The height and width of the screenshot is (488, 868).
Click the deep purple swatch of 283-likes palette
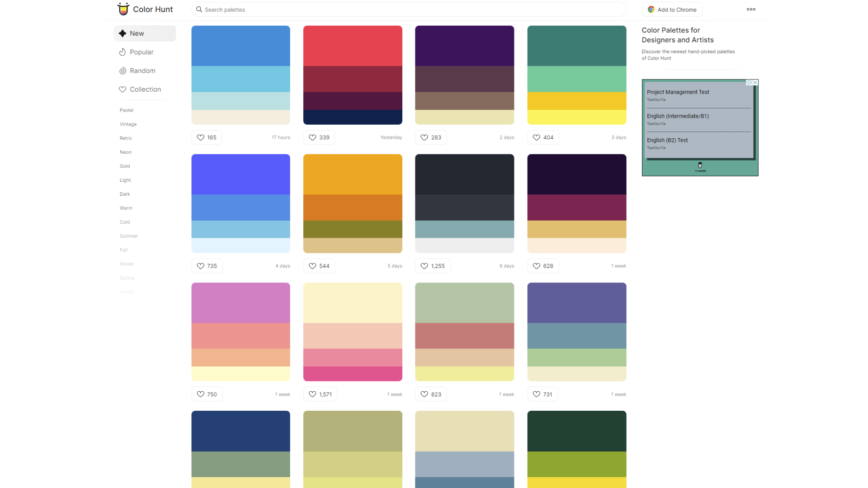point(464,46)
